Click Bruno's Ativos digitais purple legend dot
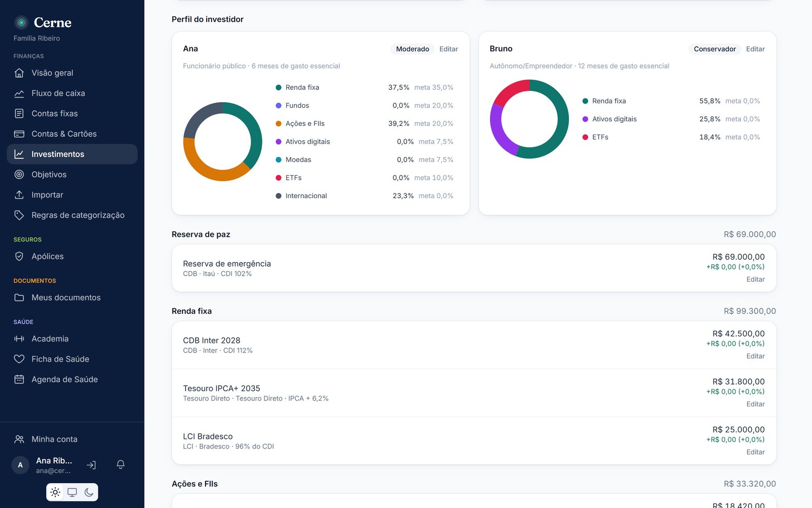Viewport: 812px width, 508px height. [x=585, y=119]
